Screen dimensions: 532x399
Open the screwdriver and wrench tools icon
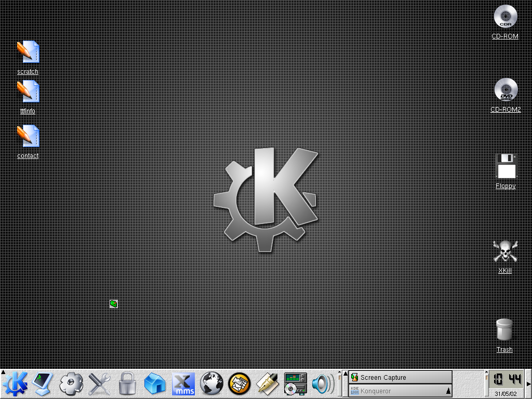tap(99, 384)
